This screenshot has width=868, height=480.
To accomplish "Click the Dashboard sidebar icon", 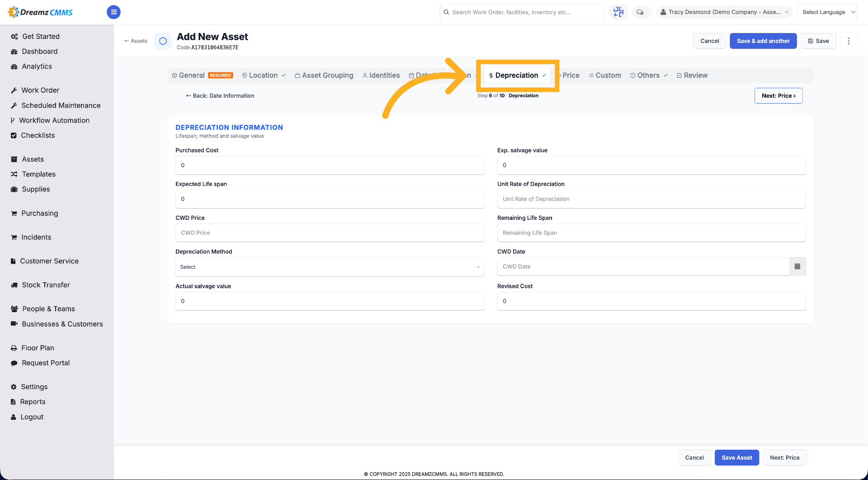I will tap(14, 52).
